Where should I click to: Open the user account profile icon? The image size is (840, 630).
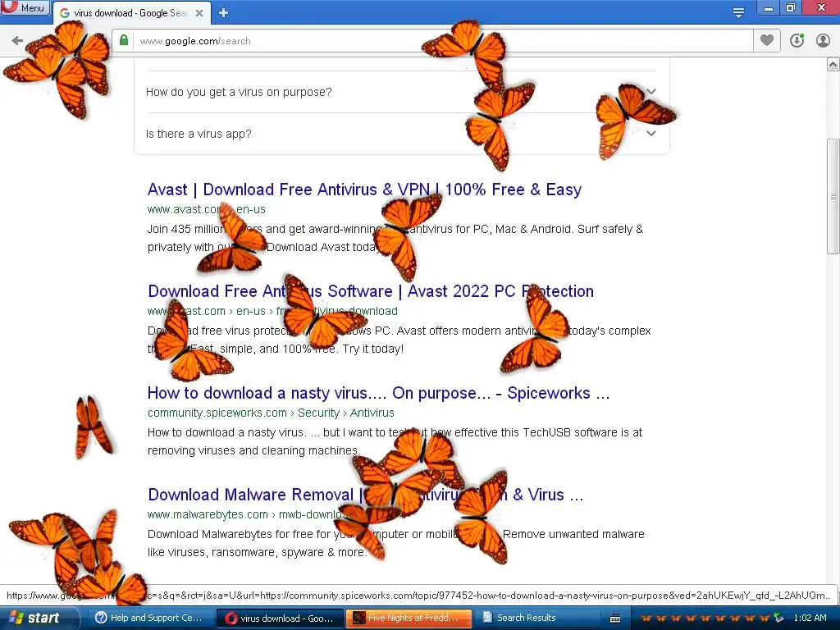pos(823,41)
